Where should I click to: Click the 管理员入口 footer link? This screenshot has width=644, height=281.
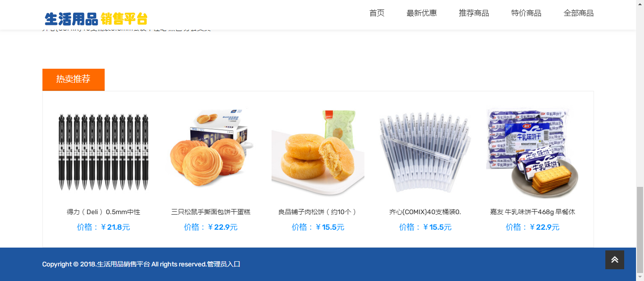[224, 264]
